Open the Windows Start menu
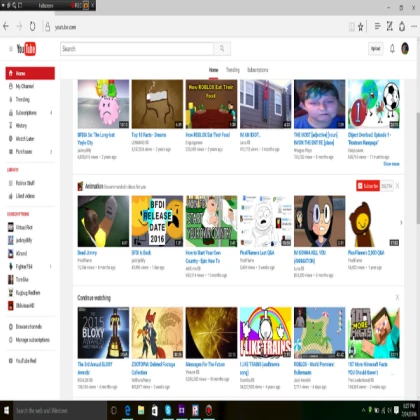Screen dimensions: 420x420 point(6,410)
